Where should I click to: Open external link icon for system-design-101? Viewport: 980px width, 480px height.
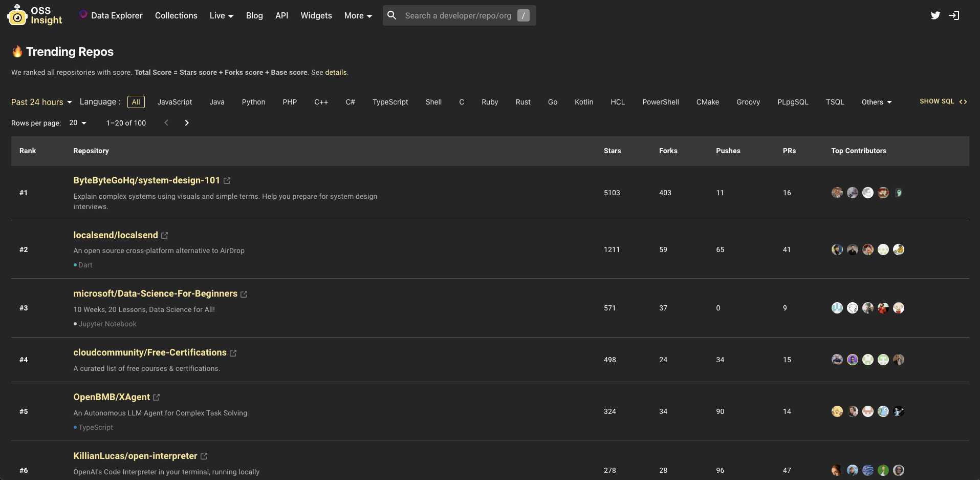227,181
